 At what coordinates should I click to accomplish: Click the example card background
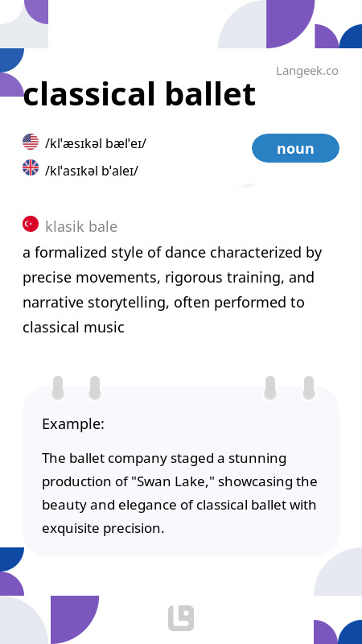[x=181, y=471]
